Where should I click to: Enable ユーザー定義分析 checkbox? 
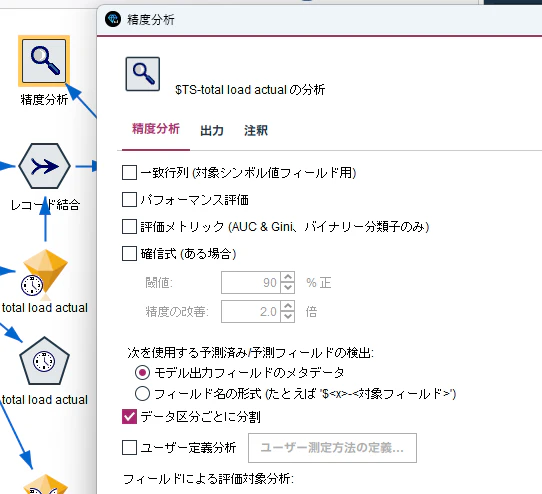pos(129,448)
